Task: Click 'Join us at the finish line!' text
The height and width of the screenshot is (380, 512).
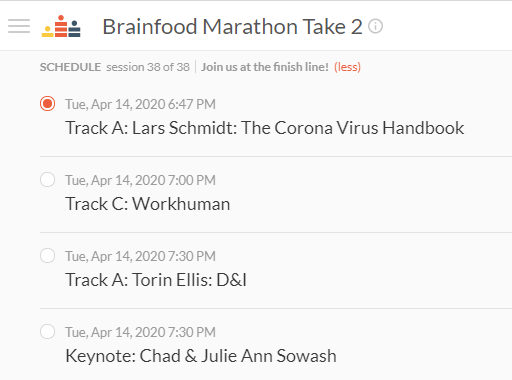Action: point(265,67)
